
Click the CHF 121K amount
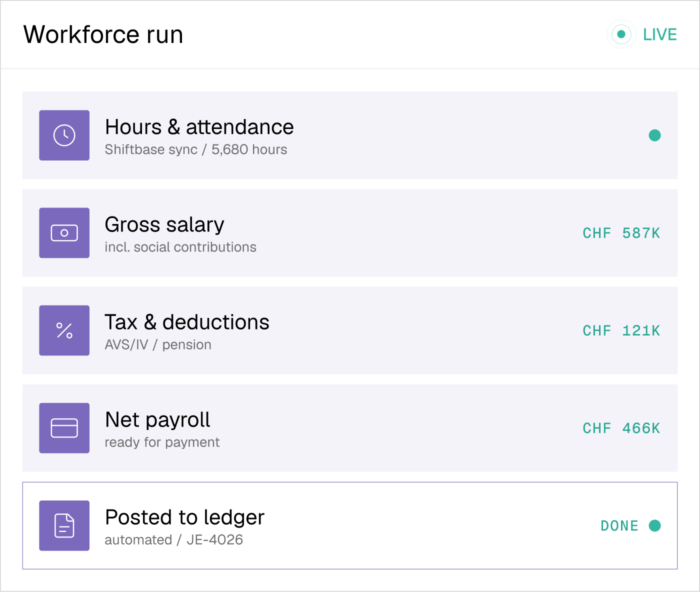point(621,330)
